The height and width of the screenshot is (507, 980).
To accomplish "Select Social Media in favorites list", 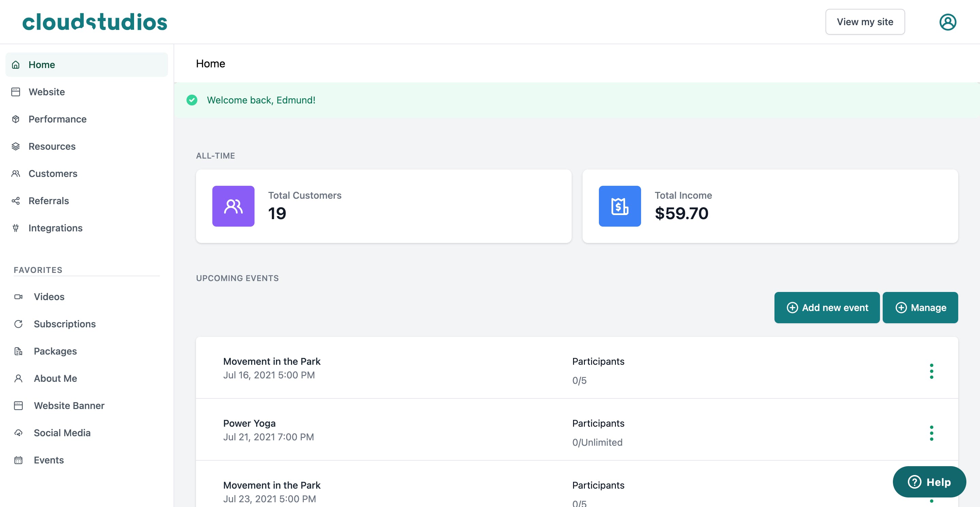I will coord(62,433).
